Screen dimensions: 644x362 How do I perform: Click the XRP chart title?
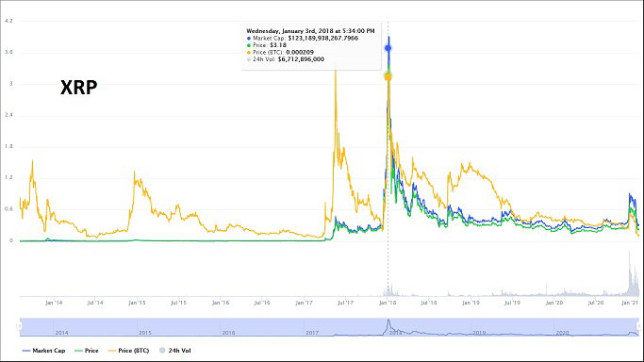[79, 88]
